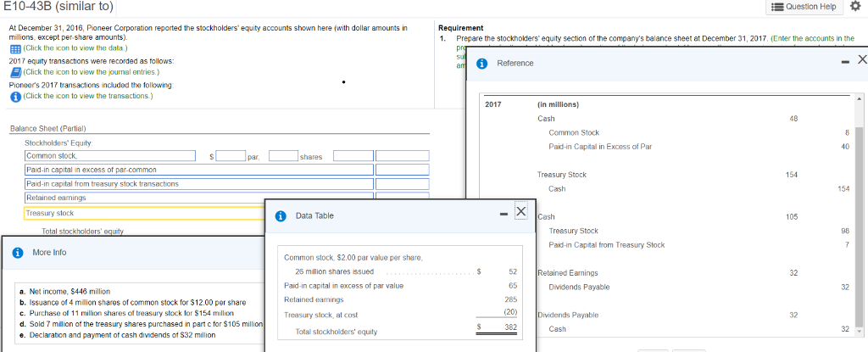Viewport: 868px width, 352px height.
Task: Click the Data Table info icon
Action: 281,215
